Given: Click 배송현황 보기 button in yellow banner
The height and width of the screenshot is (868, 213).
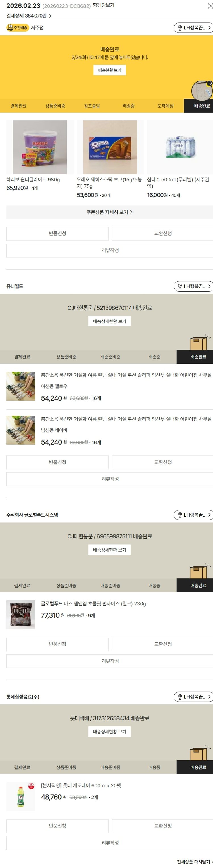Looking at the screenshot, I should pyautogui.click(x=110, y=70).
